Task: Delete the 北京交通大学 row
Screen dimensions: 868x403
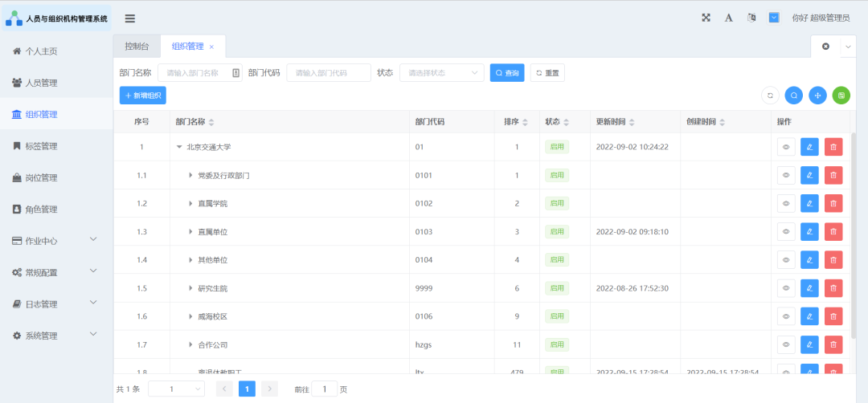Action: click(833, 147)
